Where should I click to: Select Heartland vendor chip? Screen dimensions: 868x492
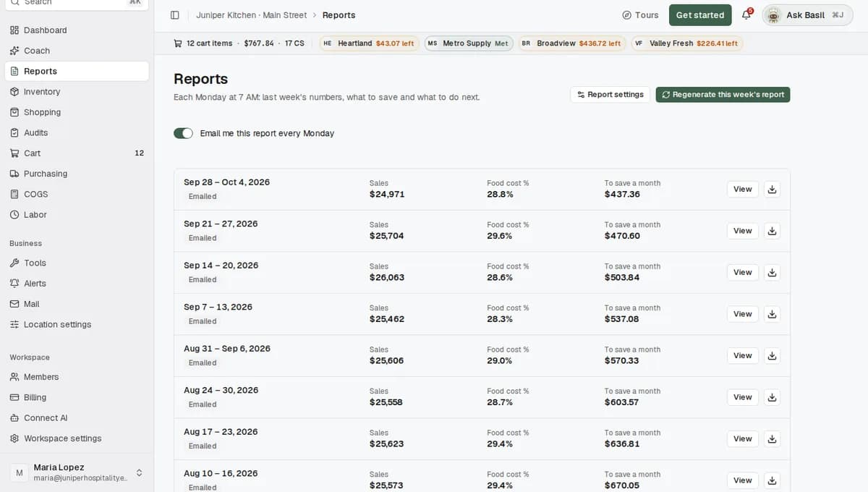369,43
